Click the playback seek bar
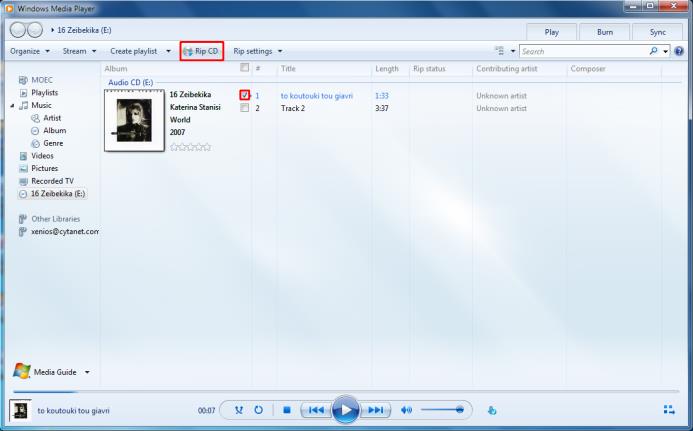693x431 pixels. click(346, 392)
